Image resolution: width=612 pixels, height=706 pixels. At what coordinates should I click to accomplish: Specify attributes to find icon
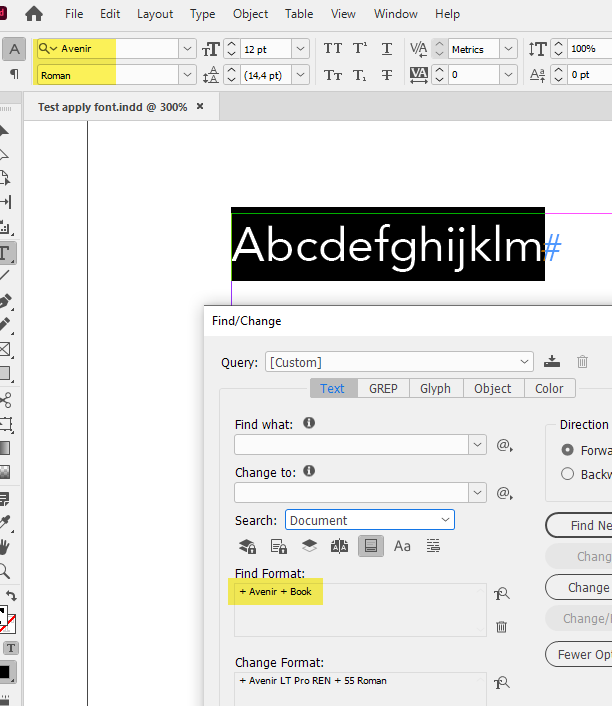[502, 594]
